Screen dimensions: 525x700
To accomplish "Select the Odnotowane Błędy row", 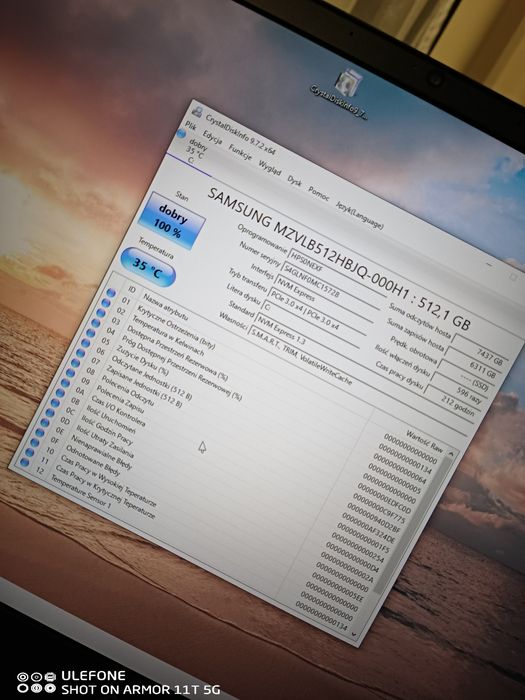I will 92,461.
